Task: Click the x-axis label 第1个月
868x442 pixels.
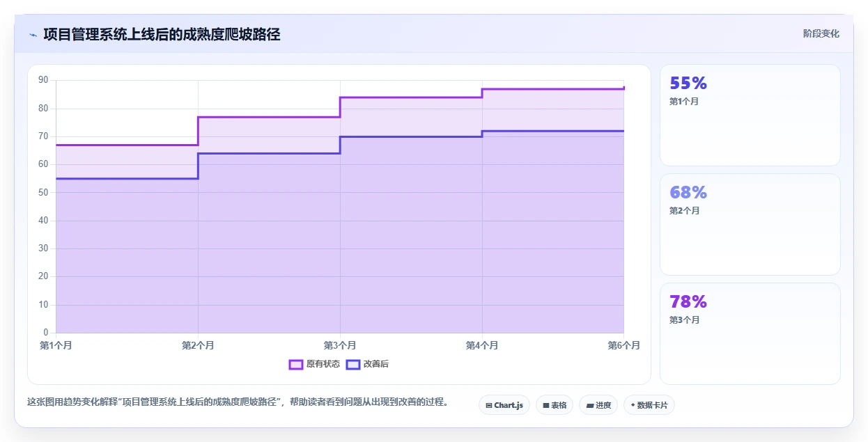Action: pos(56,345)
